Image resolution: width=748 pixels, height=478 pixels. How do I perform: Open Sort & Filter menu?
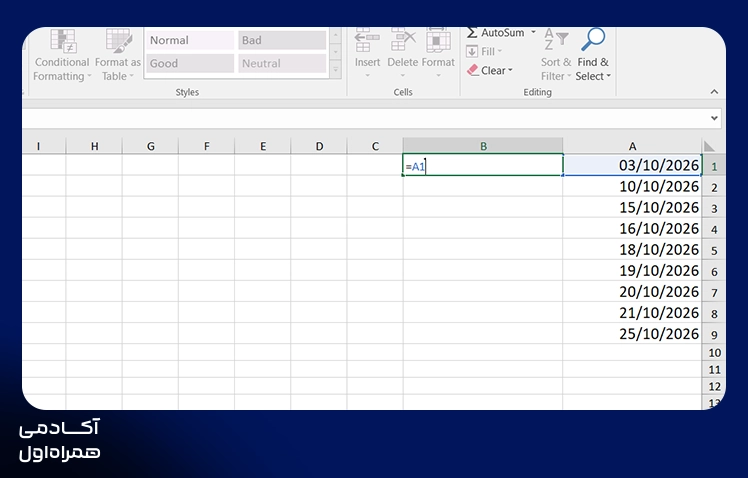tap(556, 55)
